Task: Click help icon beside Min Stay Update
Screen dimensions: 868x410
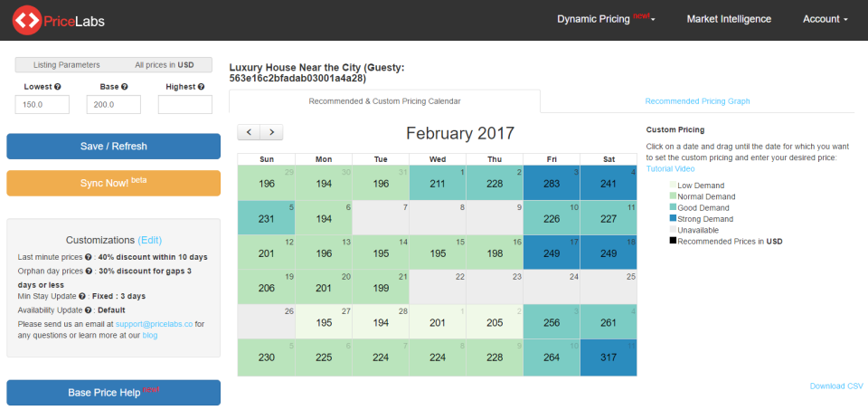Action: [x=84, y=297]
